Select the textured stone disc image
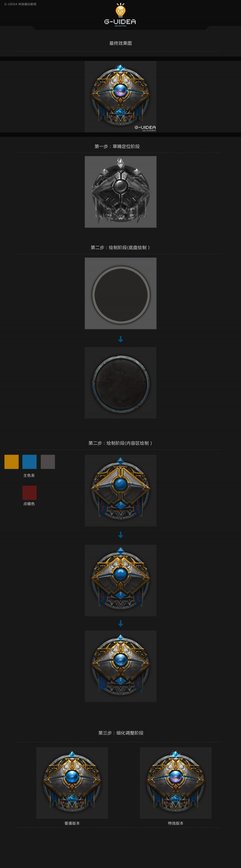This screenshot has height=868, width=241. (120, 383)
